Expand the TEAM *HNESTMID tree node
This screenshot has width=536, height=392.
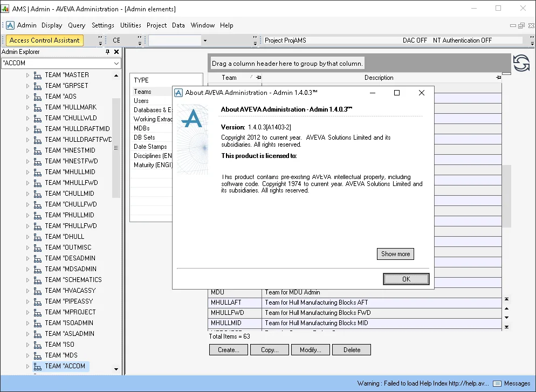coord(28,151)
